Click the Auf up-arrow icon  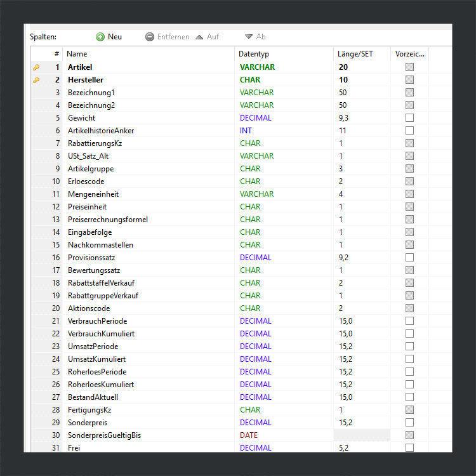click(x=199, y=37)
